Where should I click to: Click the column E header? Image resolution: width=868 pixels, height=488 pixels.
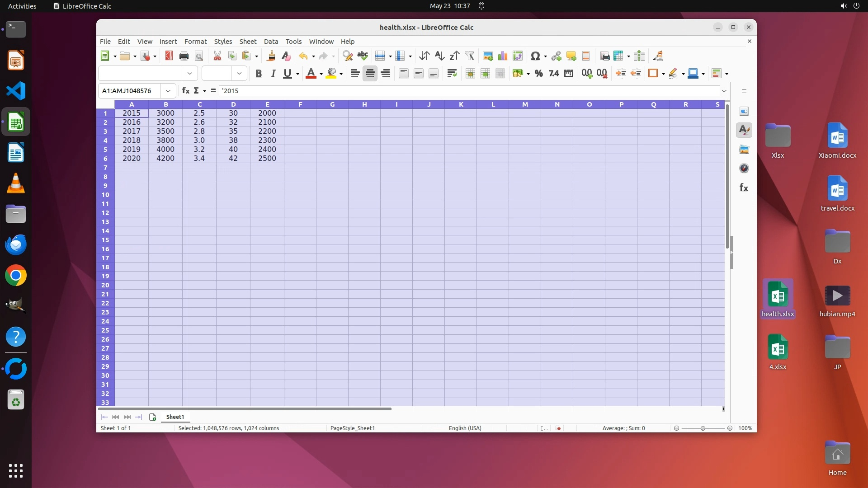coord(267,104)
